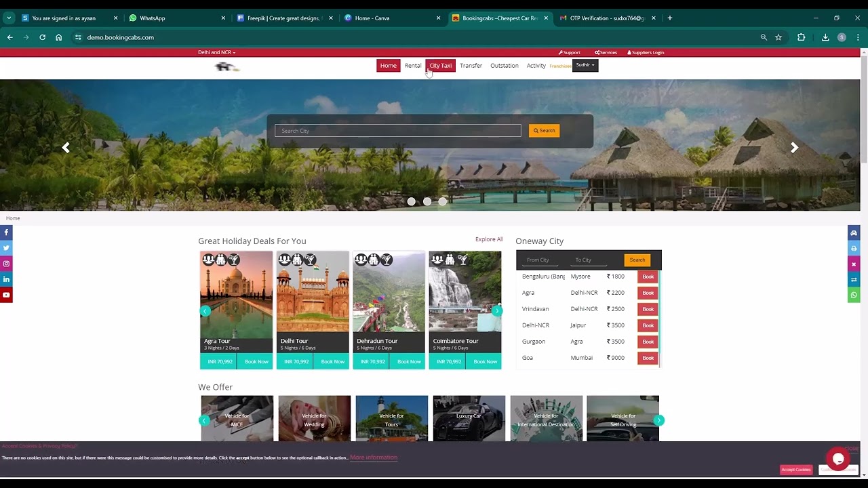Open the Outstation nav item

coord(505,66)
